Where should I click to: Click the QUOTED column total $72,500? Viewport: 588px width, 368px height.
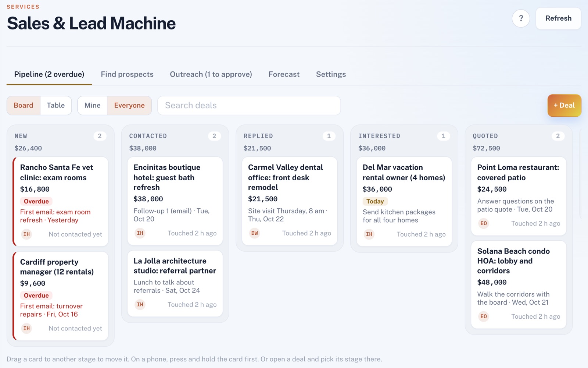coord(486,148)
